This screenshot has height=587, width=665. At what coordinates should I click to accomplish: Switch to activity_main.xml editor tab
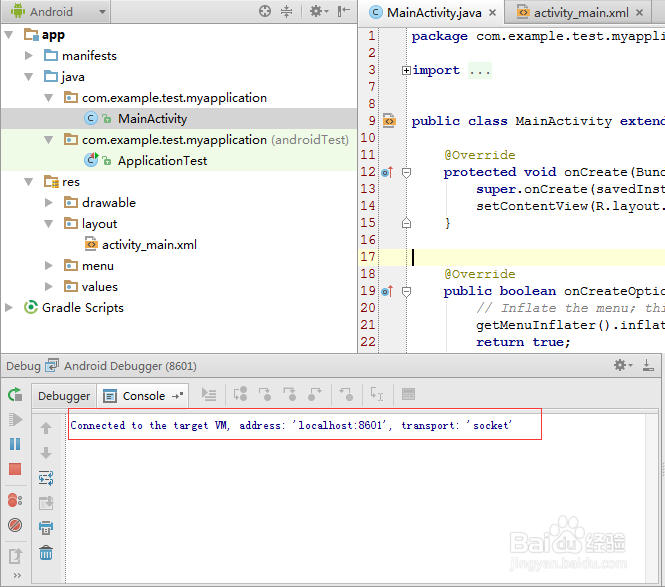[x=580, y=13]
